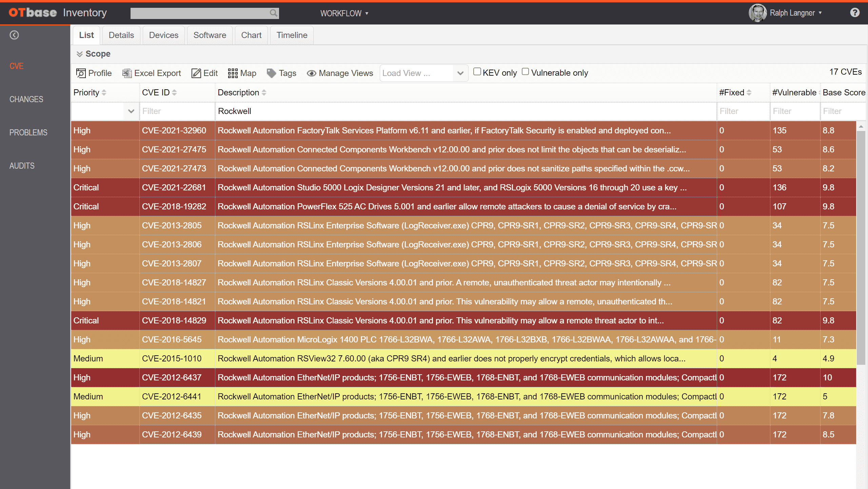The width and height of the screenshot is (868, 489).
Task: Click the Edit pencil icon
Action: tap(196, 73)
